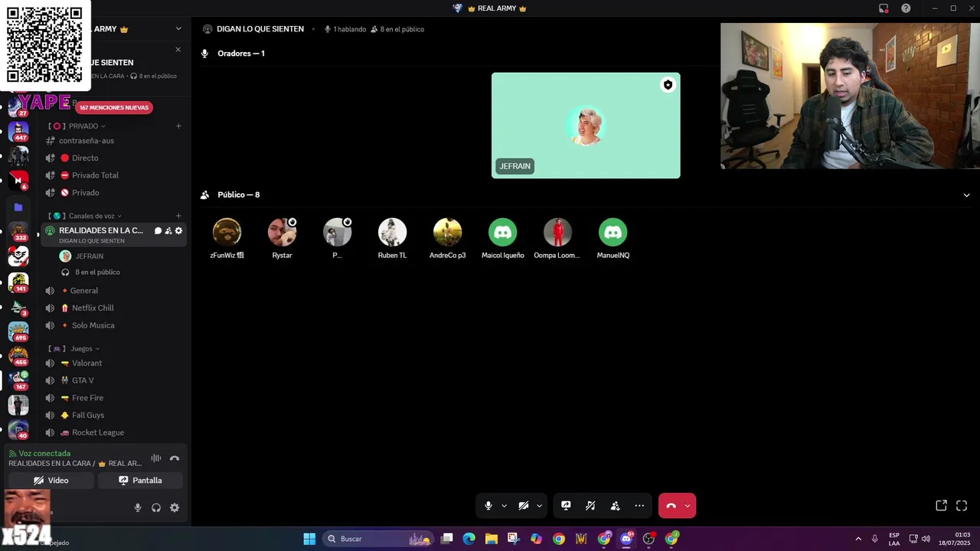The height and width of the screenshot is (551, 980).
Task: Click the moderator badge on JEFRAIN tile
Action: [x=668, y=85]
